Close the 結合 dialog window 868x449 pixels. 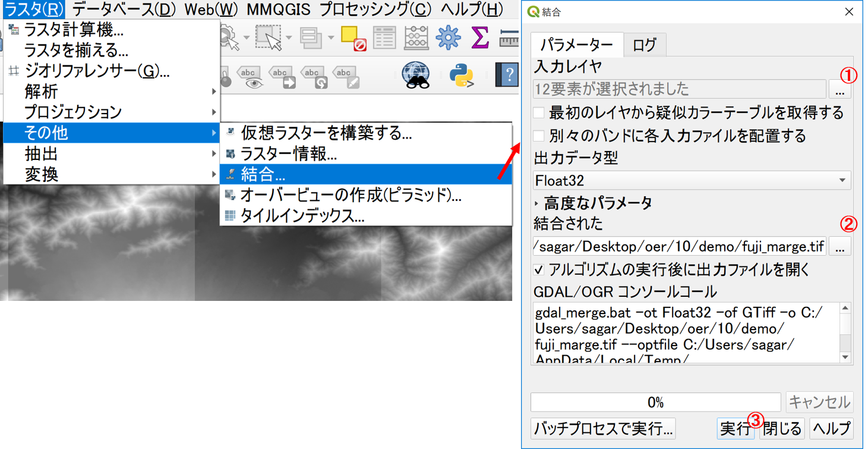[849, 12]
